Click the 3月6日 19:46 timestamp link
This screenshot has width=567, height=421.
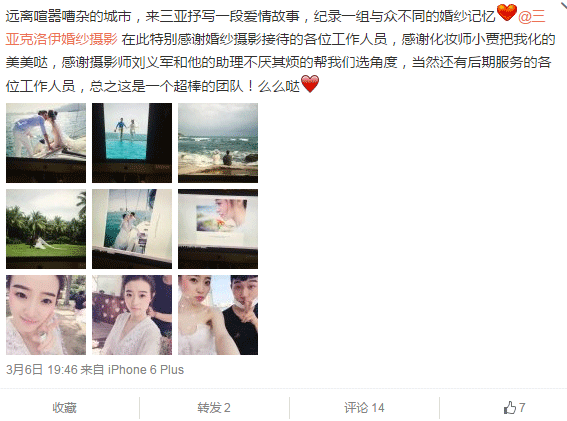pos(42,369)
